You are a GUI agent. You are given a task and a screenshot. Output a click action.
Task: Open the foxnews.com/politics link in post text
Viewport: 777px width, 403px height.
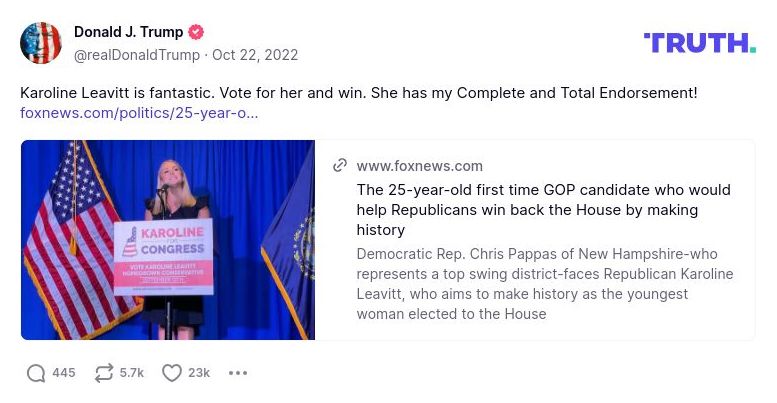click(139, 113)
